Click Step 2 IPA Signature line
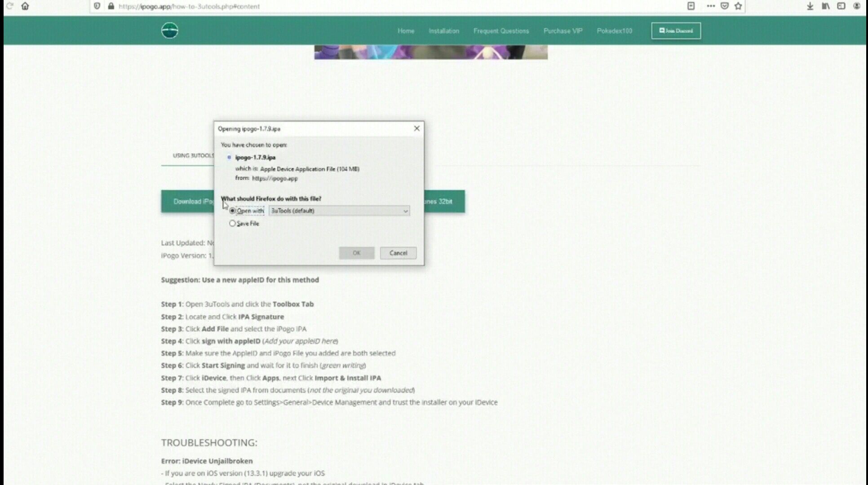Image resolution: width=868 pixels, height=485 pixels. 222,317
